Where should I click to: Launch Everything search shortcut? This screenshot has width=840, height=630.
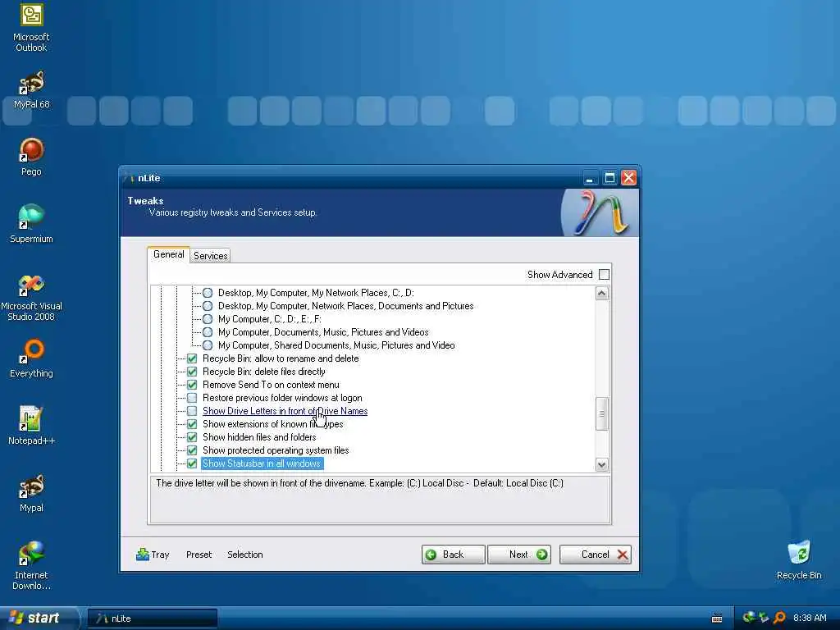tap(31, 358)
